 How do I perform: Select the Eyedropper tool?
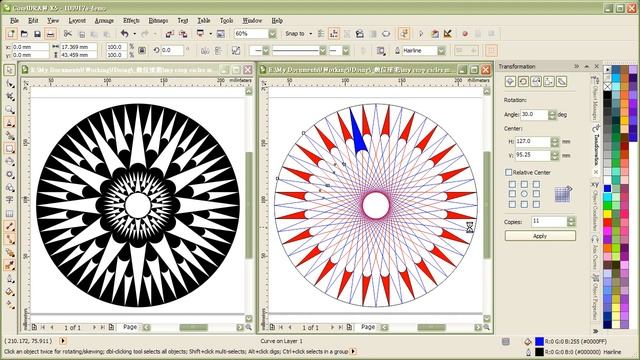(10, 266)
